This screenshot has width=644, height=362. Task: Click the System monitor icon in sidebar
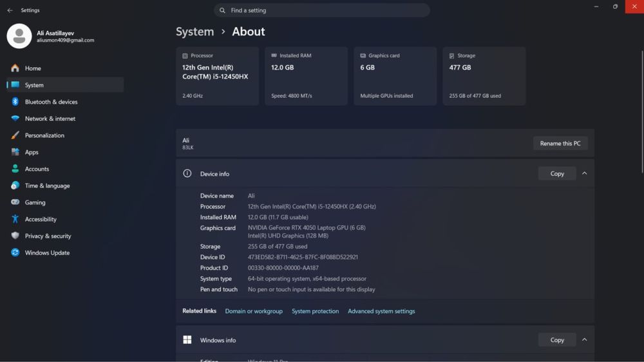tap(15, 84)
